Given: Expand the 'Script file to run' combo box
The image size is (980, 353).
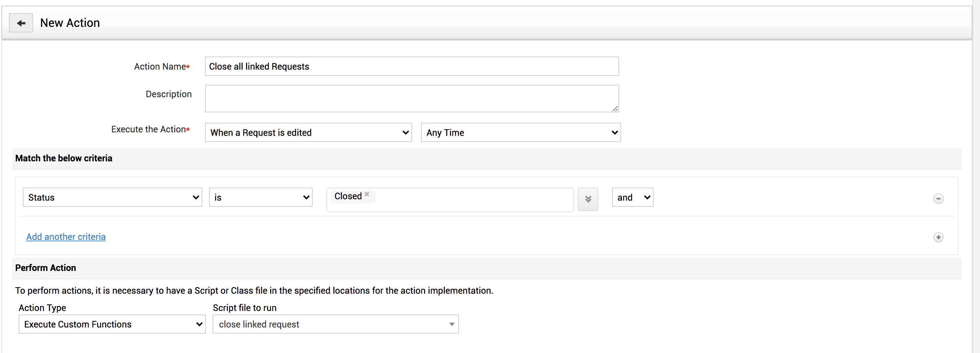Looking at the screenshot, I should [x=335, y=324].
